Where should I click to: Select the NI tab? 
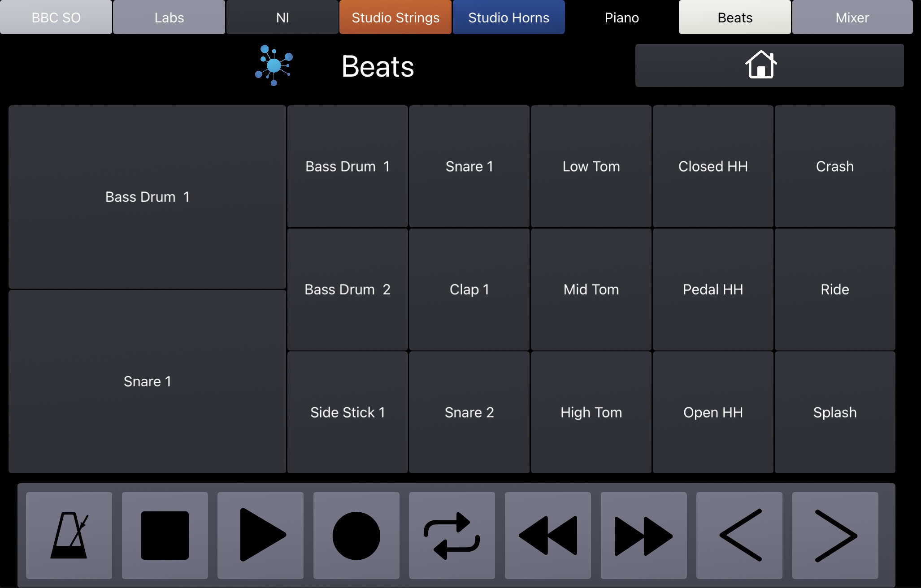click(282, 17)
